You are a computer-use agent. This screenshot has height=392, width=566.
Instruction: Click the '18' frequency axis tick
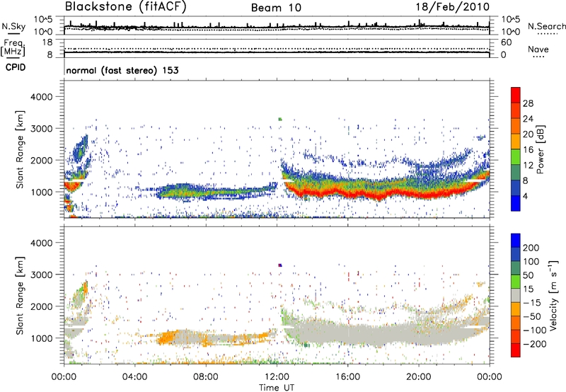point(47,42)
